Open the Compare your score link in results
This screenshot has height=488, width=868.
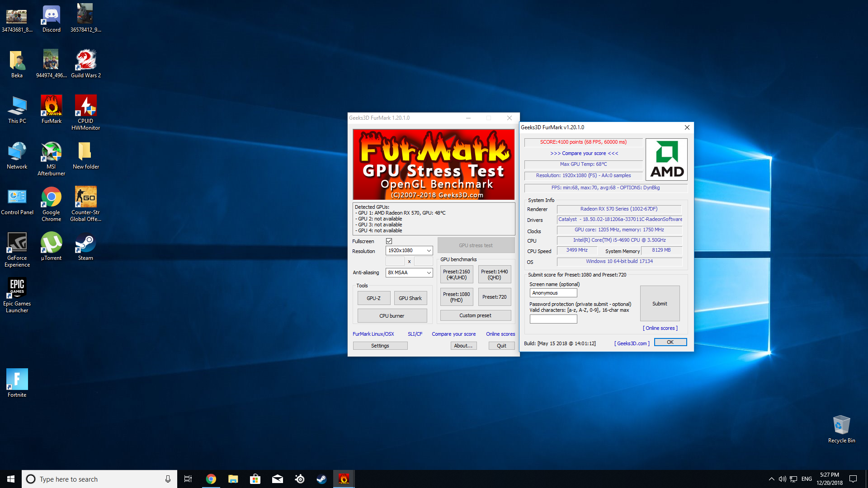[x=584, y=154]
